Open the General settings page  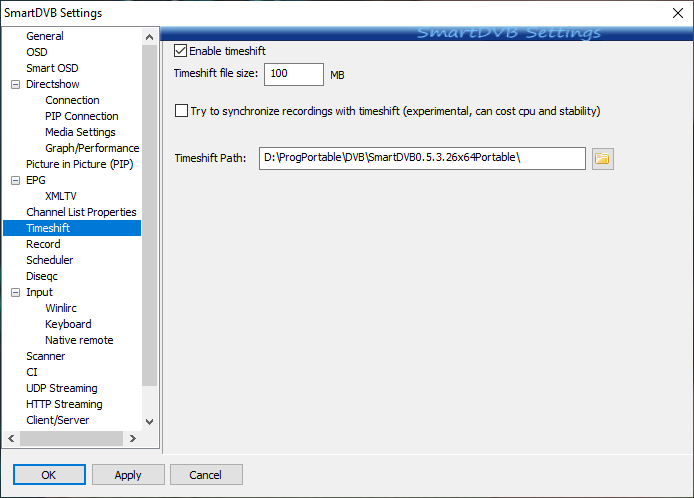[x=45, y=36]
